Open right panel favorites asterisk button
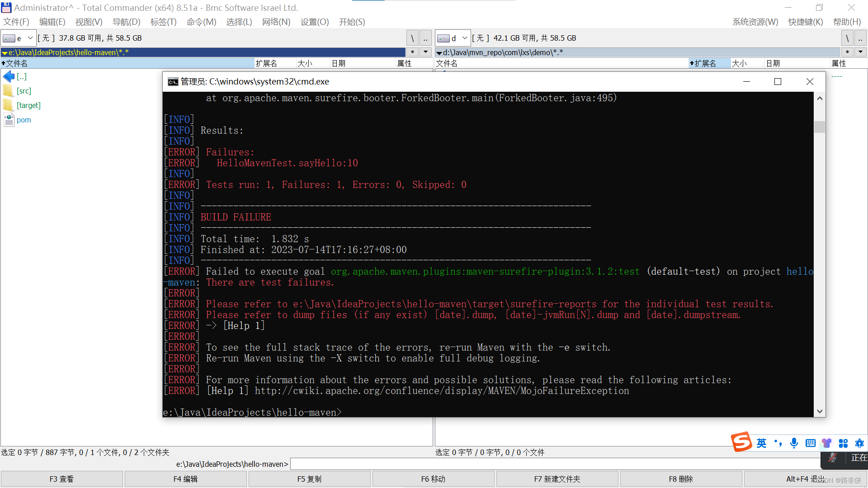Image resolution: width=868 pixels, height=488 pixels. (847, 52)
